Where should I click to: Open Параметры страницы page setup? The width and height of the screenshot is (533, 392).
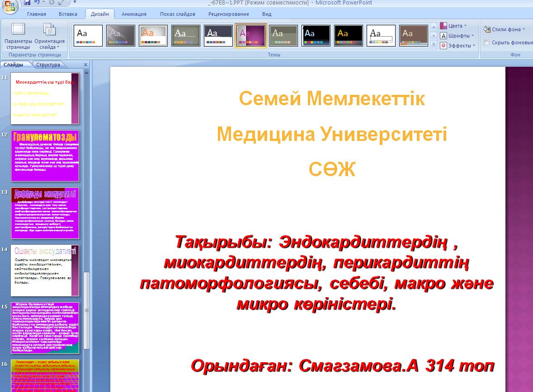click(18, 36)
